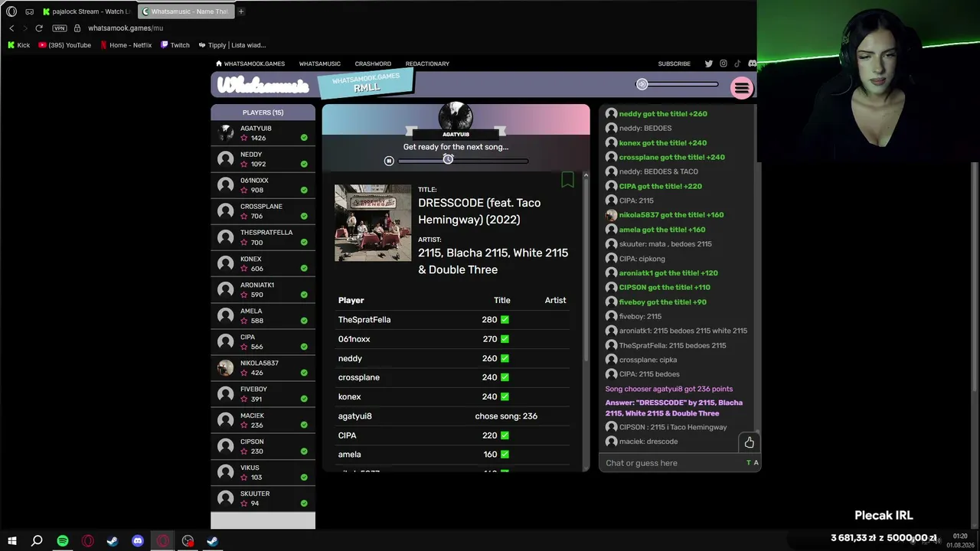Click the volume slider knob
This screenshot has width=980, height=551.
pyautogui.click(x=642, y=84)
